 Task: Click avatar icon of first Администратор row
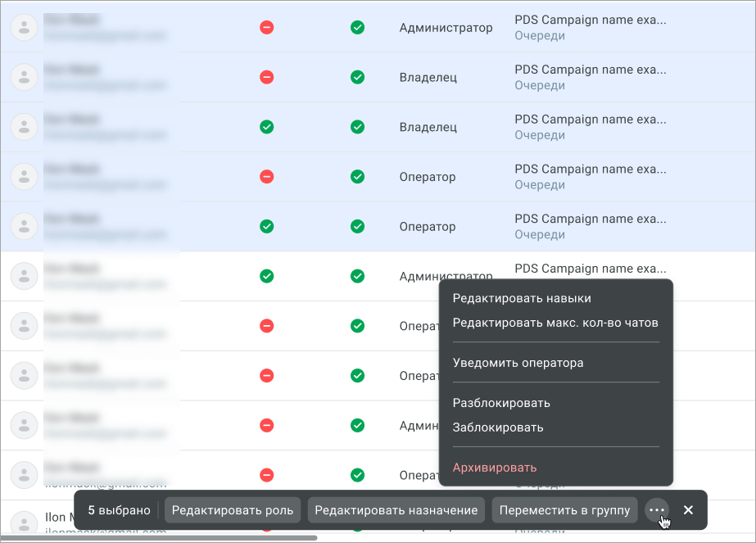coord(25,28)
